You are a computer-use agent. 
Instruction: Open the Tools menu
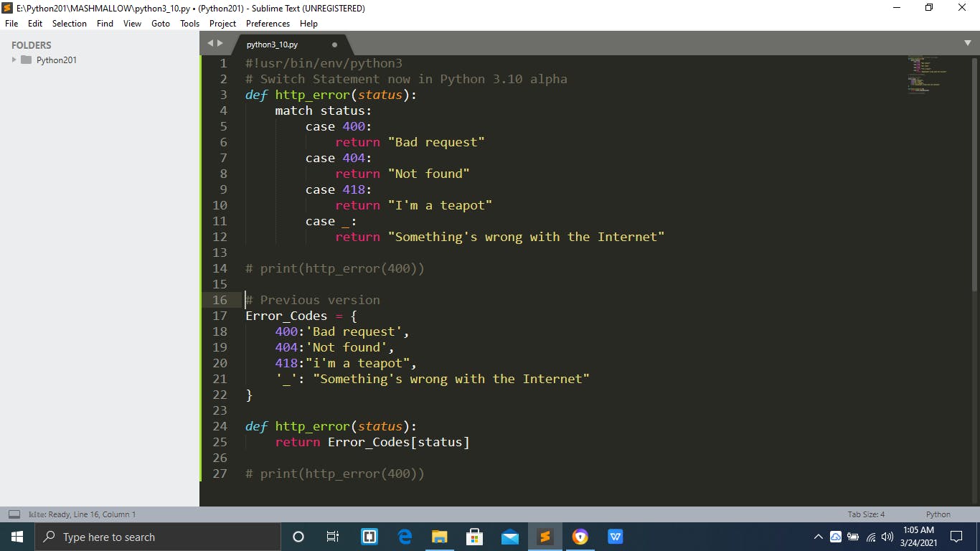(190, 24)
